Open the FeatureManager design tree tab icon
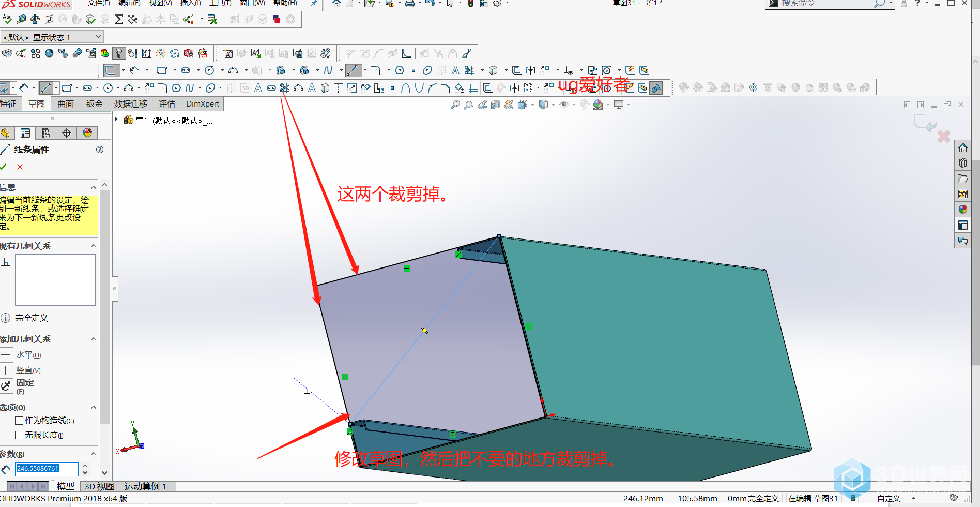Viewport: 980px width, 507px height. click(x=5, y=133)
